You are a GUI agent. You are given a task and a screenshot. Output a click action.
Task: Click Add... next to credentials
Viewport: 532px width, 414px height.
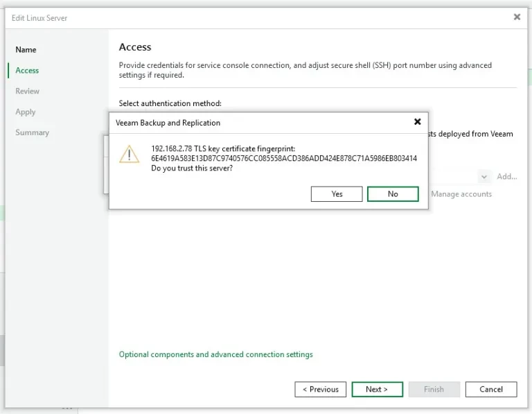507,177
